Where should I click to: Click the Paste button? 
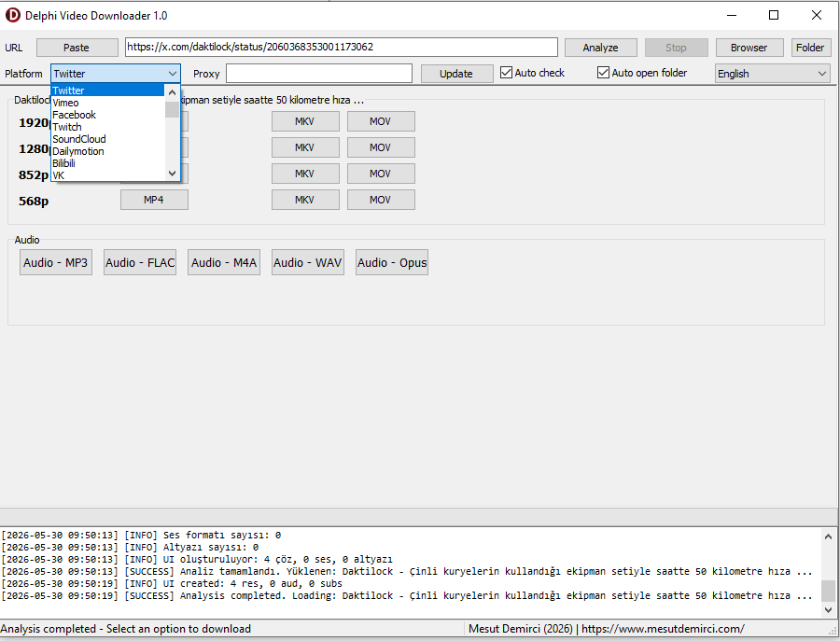[x=77, y=48]
